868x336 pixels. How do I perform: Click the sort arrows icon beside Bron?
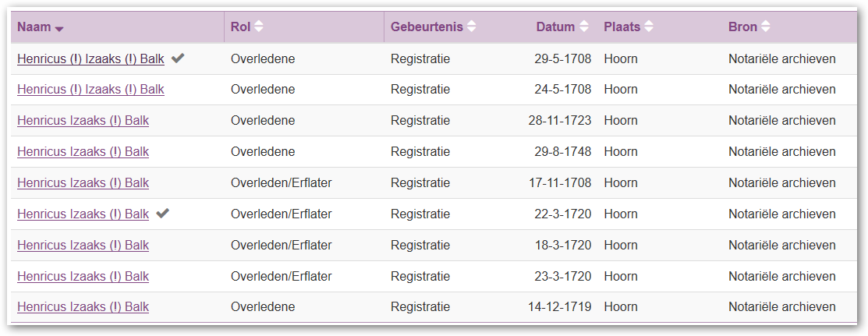click(x=766, y=27)
